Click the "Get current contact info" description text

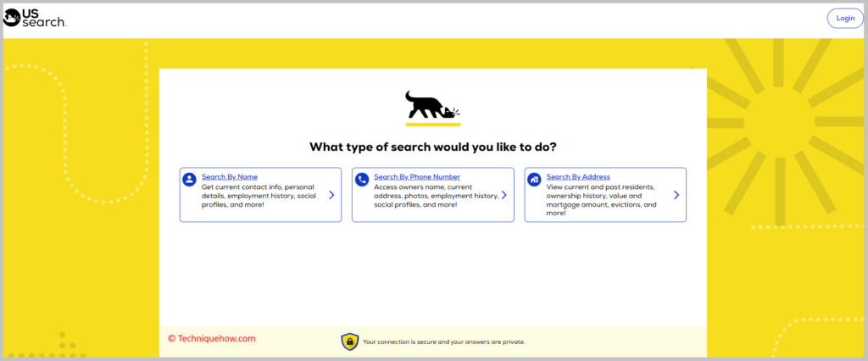(x=258, y=196)
